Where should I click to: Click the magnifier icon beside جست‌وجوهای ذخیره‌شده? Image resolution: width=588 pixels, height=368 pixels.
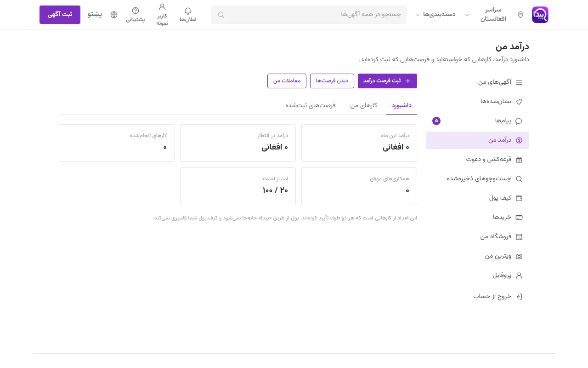click(x=519, y=179)
